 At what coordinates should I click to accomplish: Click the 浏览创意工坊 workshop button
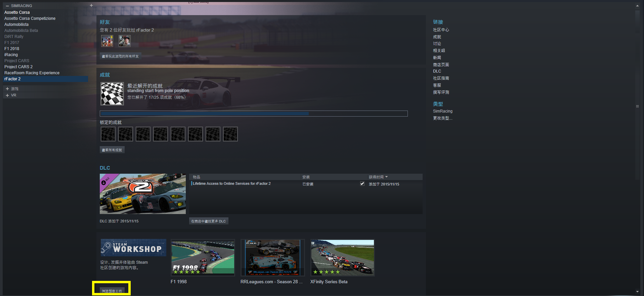coord(112,291)
